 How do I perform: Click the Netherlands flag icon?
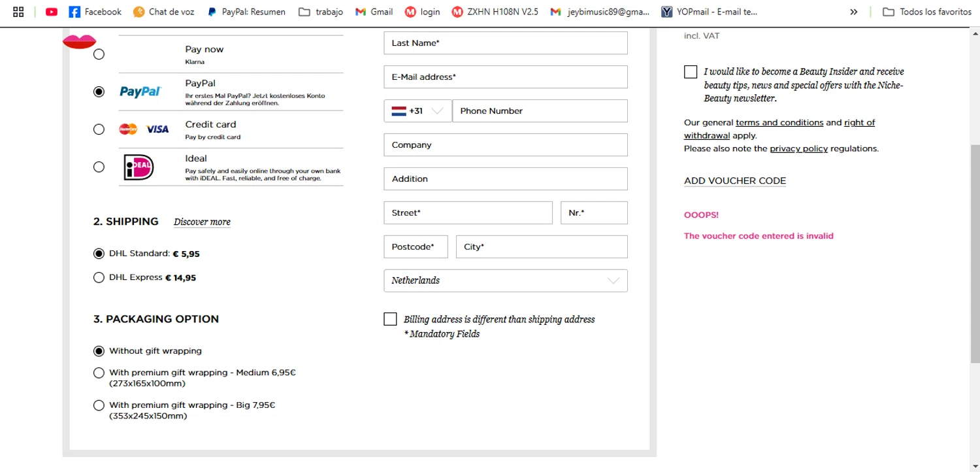(x=399, y=111)
